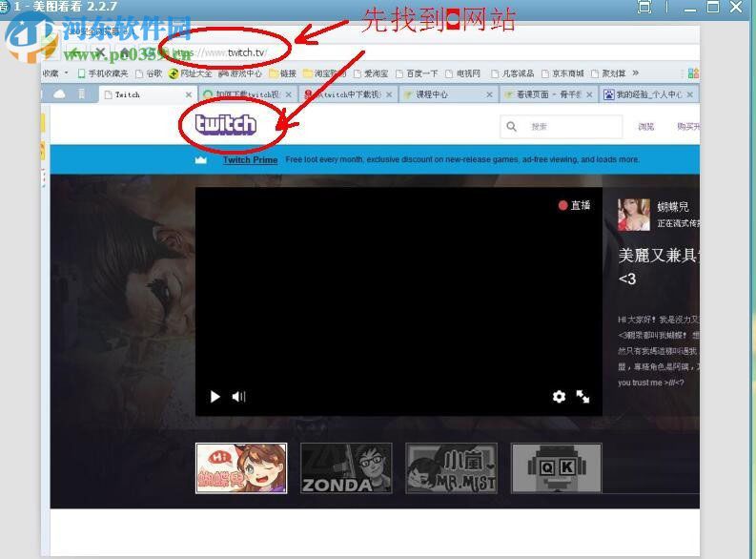Expand video player to fullscreen
This screenshot has width=756, height=559.
pos(582,397)
